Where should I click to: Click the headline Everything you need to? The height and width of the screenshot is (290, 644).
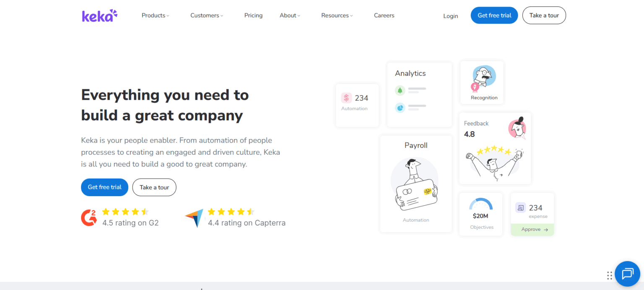(165, 95)
